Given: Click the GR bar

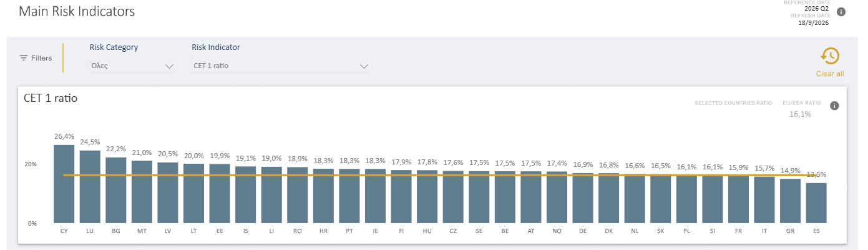Looking at the screenshot, I should click(x=790, y=201).
